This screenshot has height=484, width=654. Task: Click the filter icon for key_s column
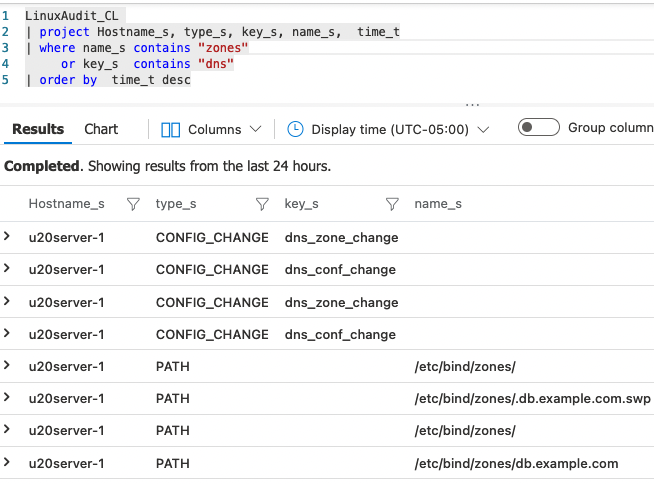pos(392,204)
